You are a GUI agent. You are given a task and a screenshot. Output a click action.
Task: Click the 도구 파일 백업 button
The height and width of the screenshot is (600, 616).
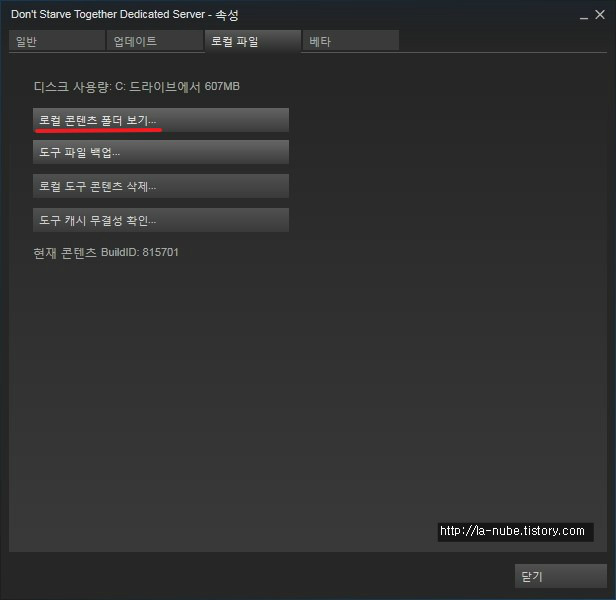point(161,152)
